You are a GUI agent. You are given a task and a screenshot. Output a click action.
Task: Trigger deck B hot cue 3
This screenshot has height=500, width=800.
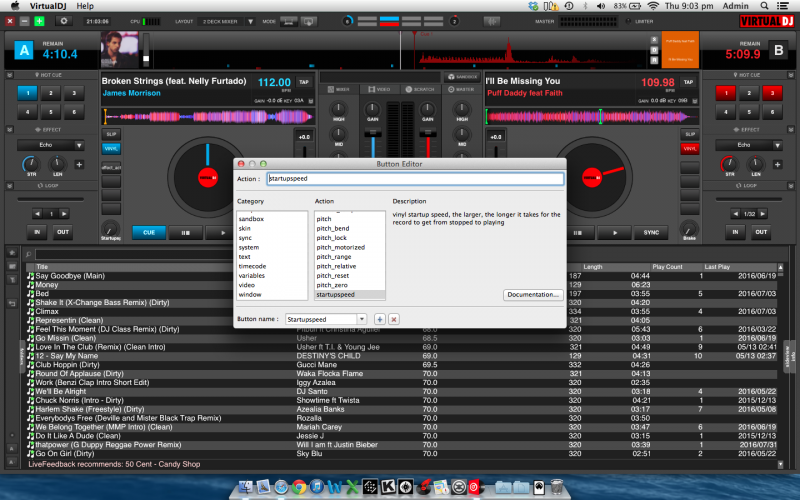coord(772,93)
